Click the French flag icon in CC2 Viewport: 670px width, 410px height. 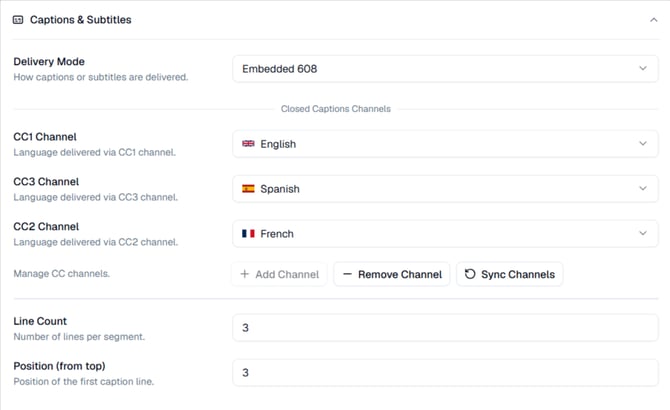pyautogui.click(x=248, y=234)
